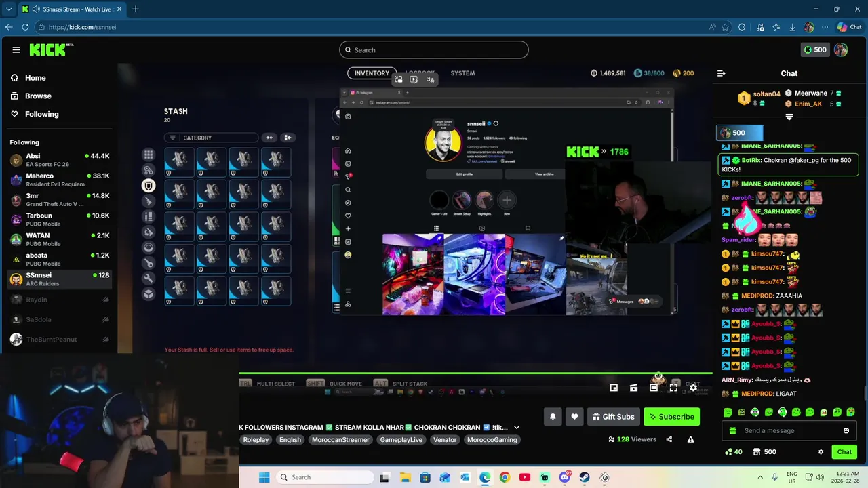Toggle mini player mode icon
This screenshot has width=868, height=488.
point(614,388)
